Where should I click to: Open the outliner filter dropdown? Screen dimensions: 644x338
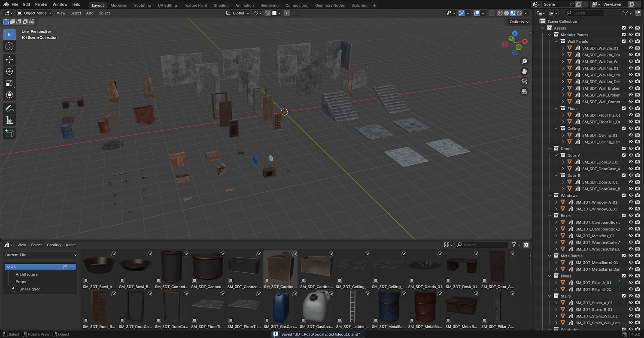click(627, 13)
